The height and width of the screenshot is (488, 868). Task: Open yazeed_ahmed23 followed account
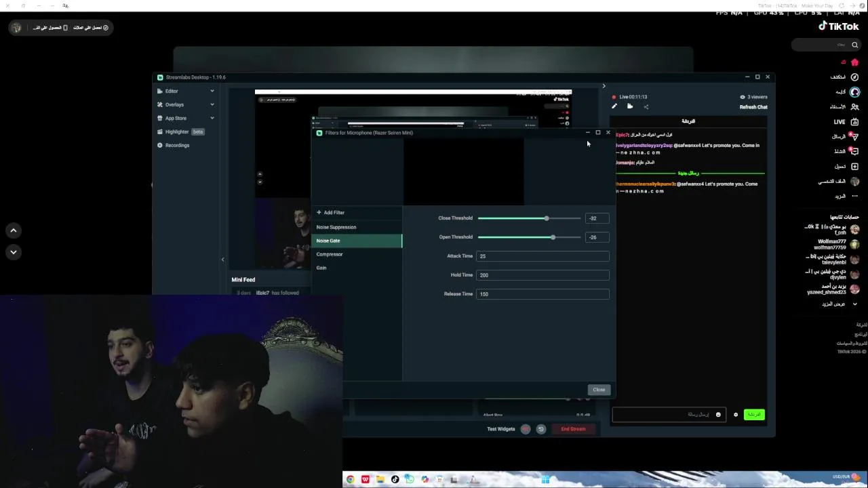[x=833, y=289]
